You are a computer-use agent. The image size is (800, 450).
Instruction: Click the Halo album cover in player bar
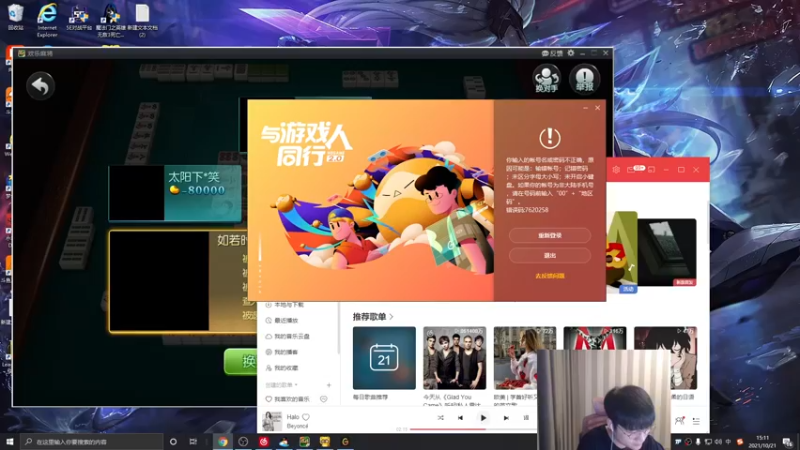point(272,421)
